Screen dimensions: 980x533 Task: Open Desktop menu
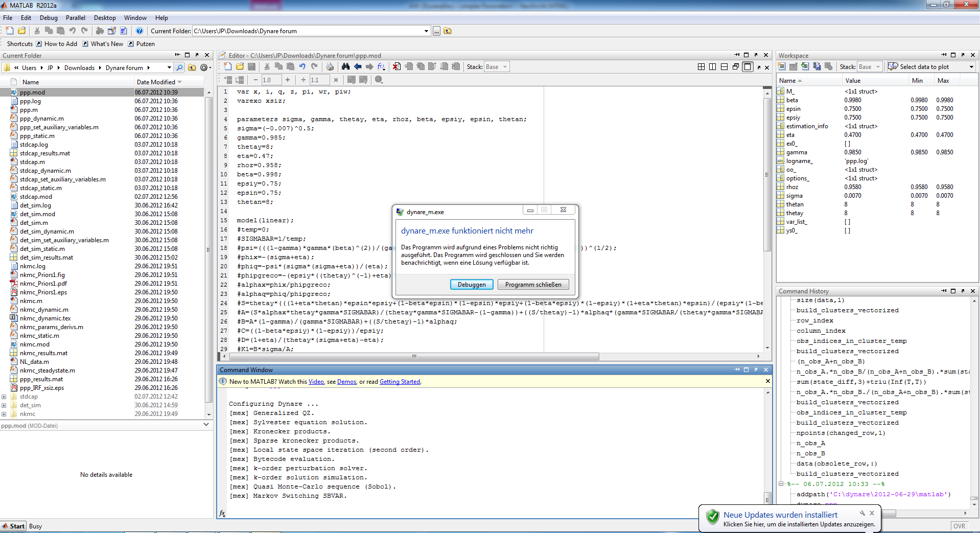click(105, 18)
